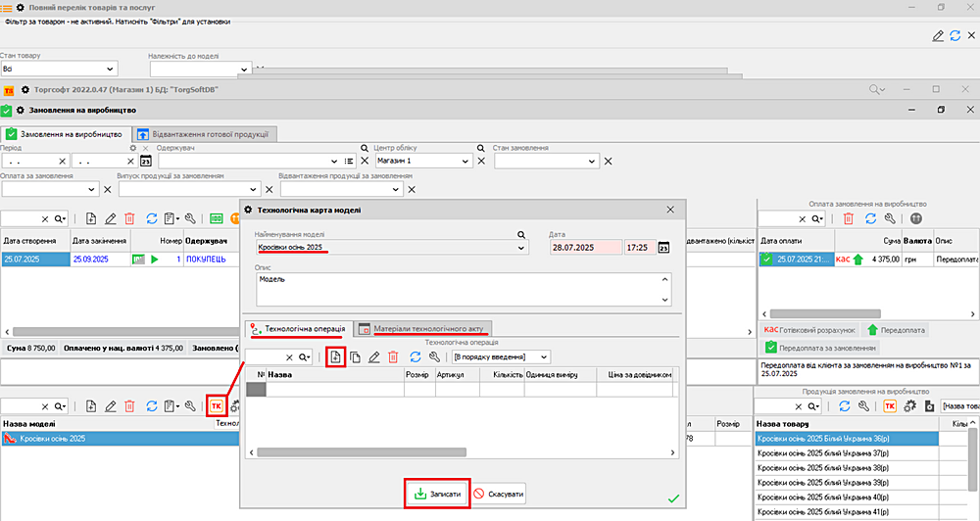Add a new technological operation row
The height and width of the screenshot is (521, 980).
[x=336, y=357]
